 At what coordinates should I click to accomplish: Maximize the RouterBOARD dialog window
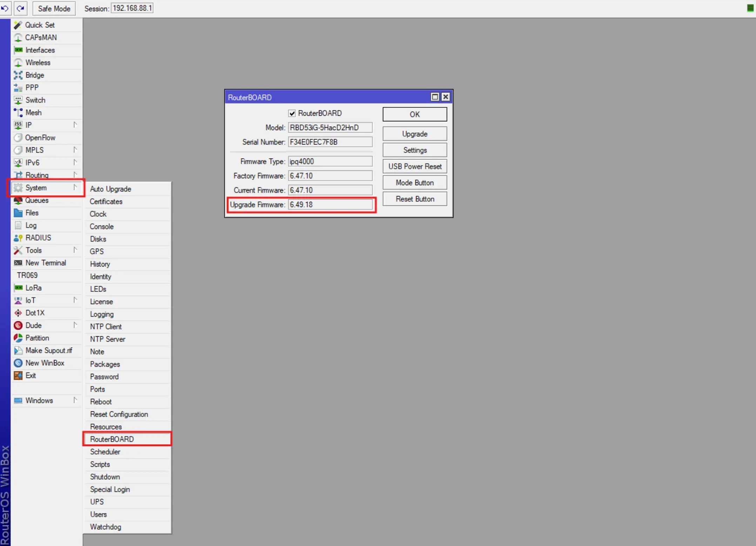pos(435,97)
